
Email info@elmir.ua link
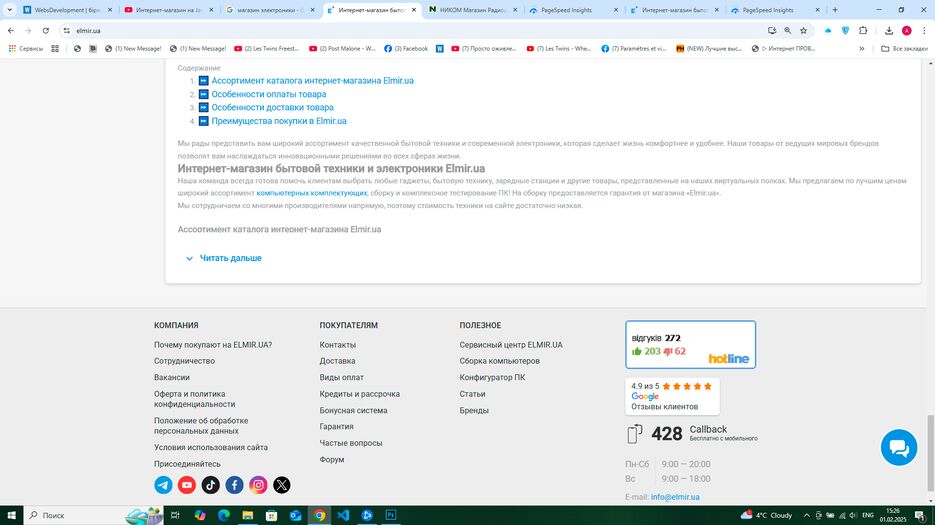[x=675, y=497]
